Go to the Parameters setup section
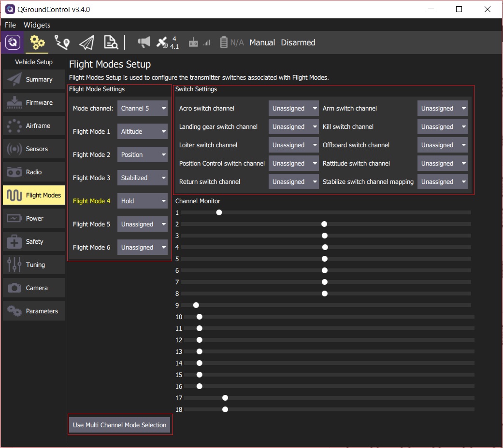503x448 pixels. (33, 311)
